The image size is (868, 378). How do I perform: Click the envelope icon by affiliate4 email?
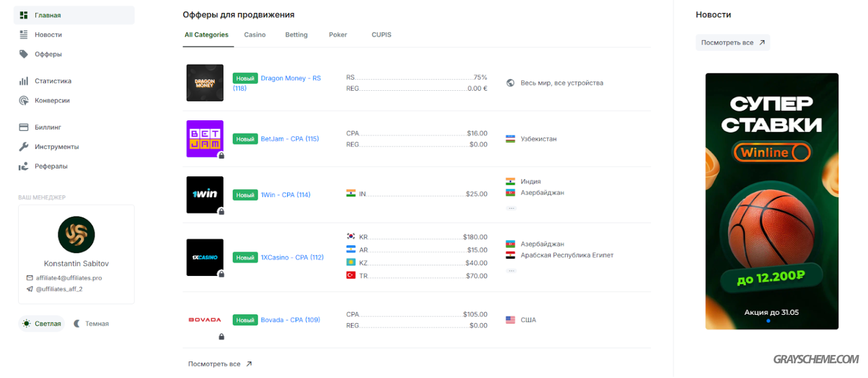pyautogui.click(x=29, y=278)
